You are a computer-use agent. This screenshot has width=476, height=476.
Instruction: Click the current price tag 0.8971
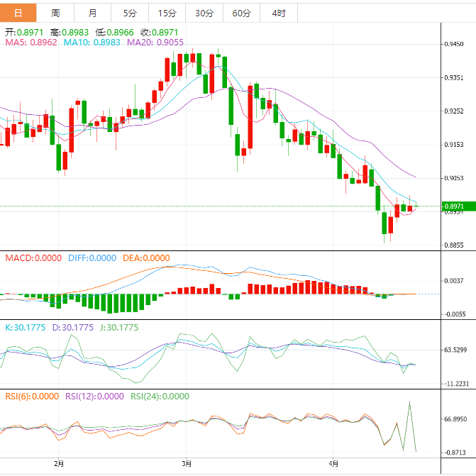pos(454,206)
